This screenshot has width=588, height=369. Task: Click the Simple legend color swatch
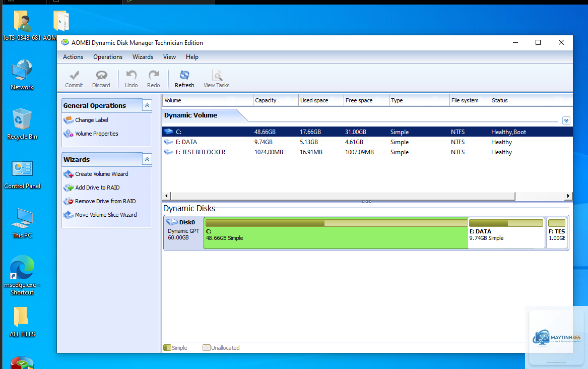[167, 348]
